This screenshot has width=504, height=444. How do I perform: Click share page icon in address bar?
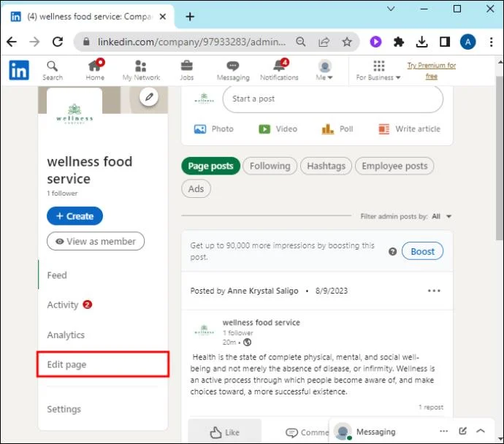[x=324, y=42]
